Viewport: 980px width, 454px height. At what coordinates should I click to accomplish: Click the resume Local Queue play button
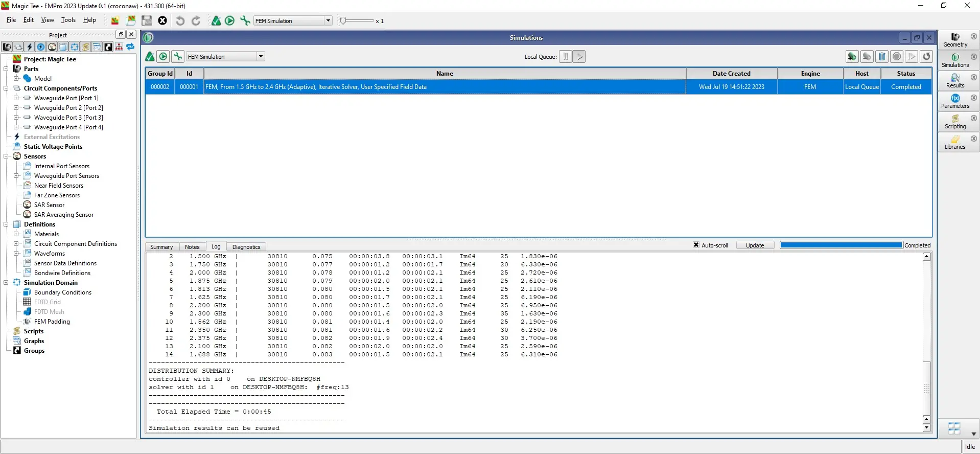pyautogui.click(x=579, y=56)
